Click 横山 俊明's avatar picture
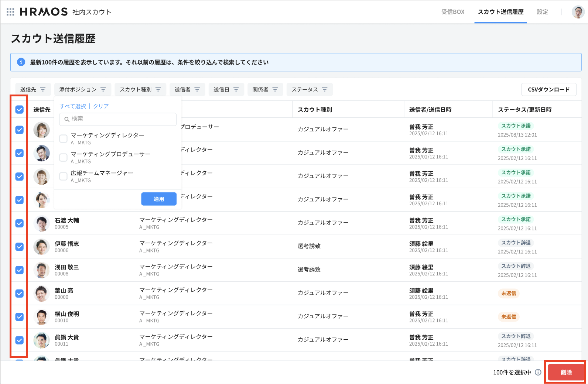 point(41,317)
